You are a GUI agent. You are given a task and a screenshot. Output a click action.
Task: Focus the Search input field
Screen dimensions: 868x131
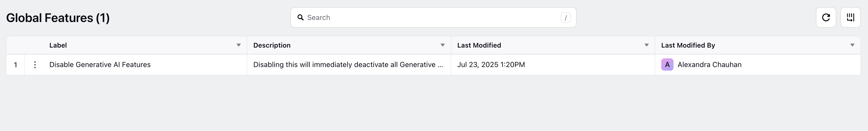point(433,18)
